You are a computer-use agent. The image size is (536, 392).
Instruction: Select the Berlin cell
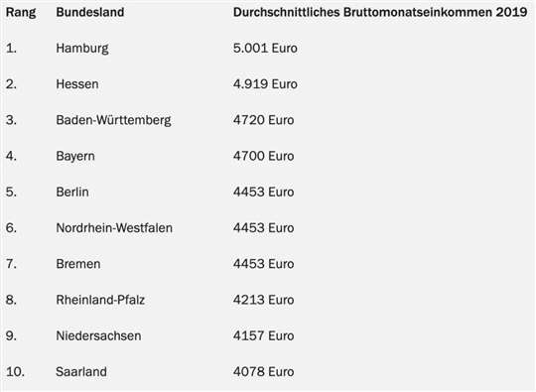[72, 193]
